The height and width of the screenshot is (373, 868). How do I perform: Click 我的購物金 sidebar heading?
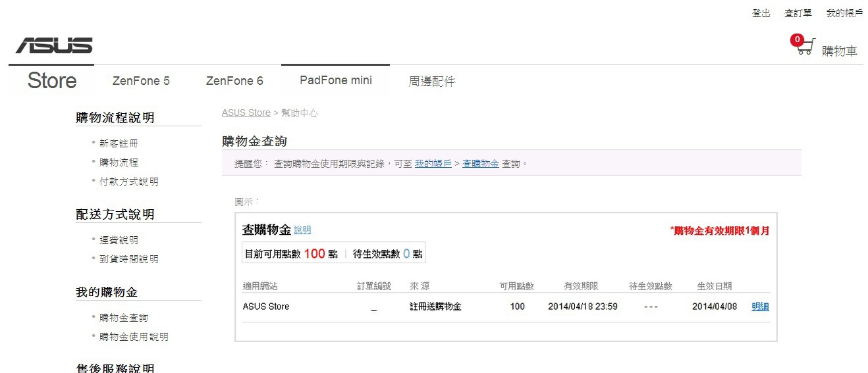coord(107,292)
